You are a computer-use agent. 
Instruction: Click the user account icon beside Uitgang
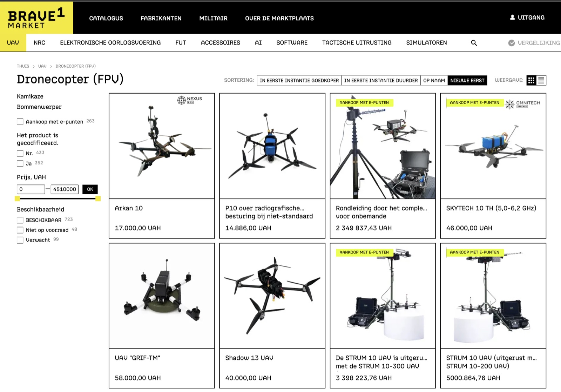[x=512, y=17]
